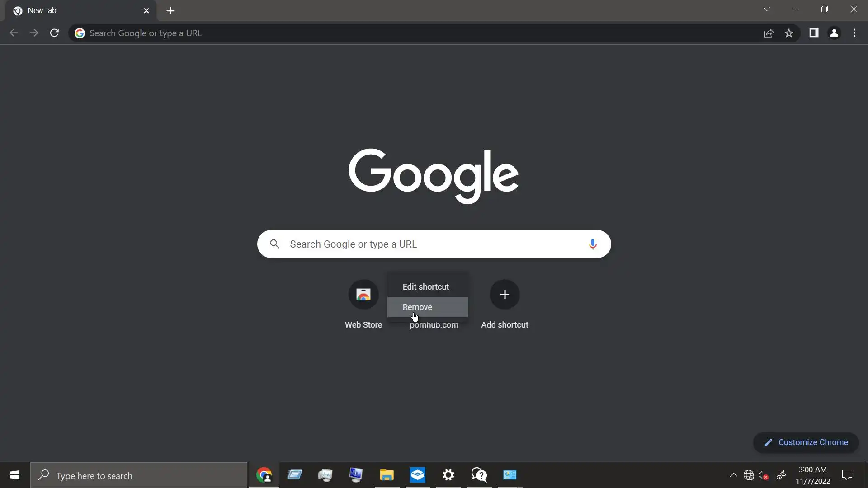
Task: Unmute the taskbar volume icon
Action: click(763, 475)
